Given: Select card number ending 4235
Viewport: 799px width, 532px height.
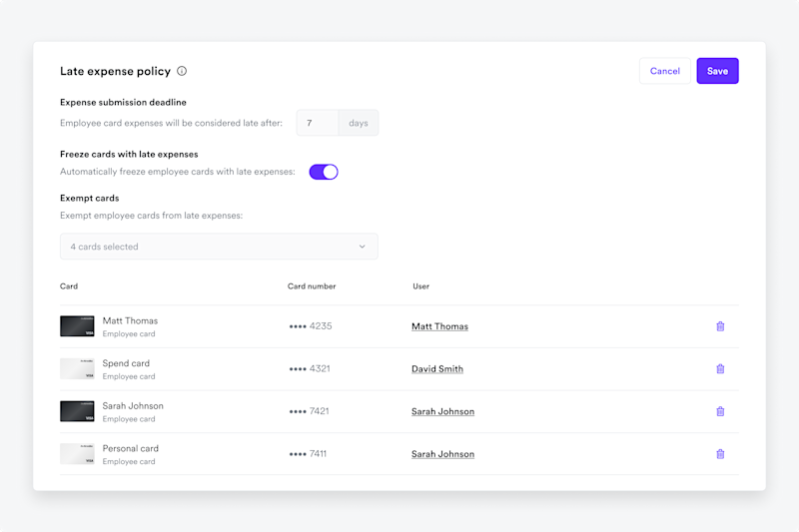Looking at the screenshot, I should click(311, 326).
